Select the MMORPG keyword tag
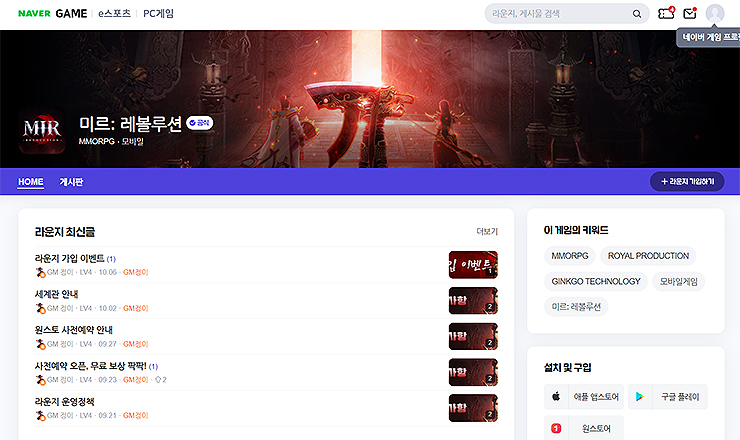 (x=570, y=256)
